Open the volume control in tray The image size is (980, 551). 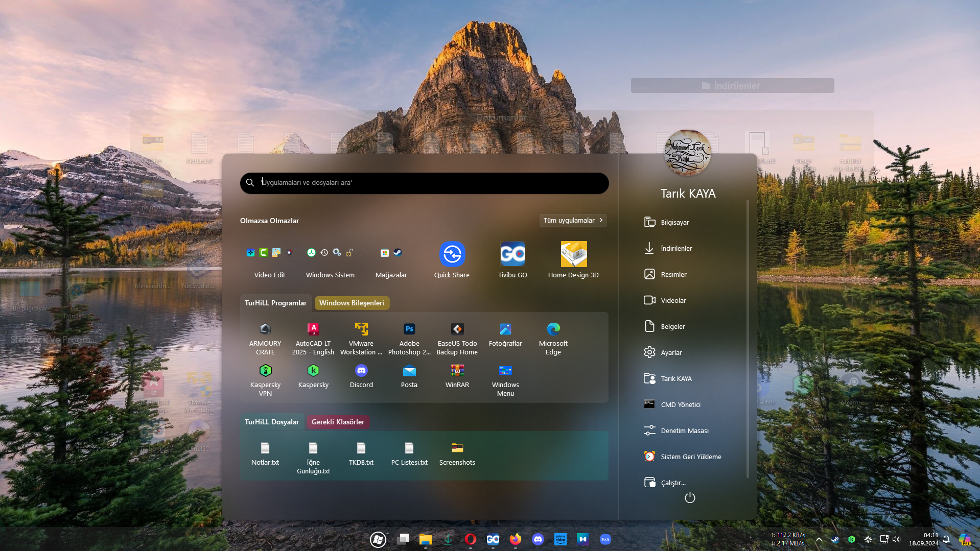click(896, 539)
